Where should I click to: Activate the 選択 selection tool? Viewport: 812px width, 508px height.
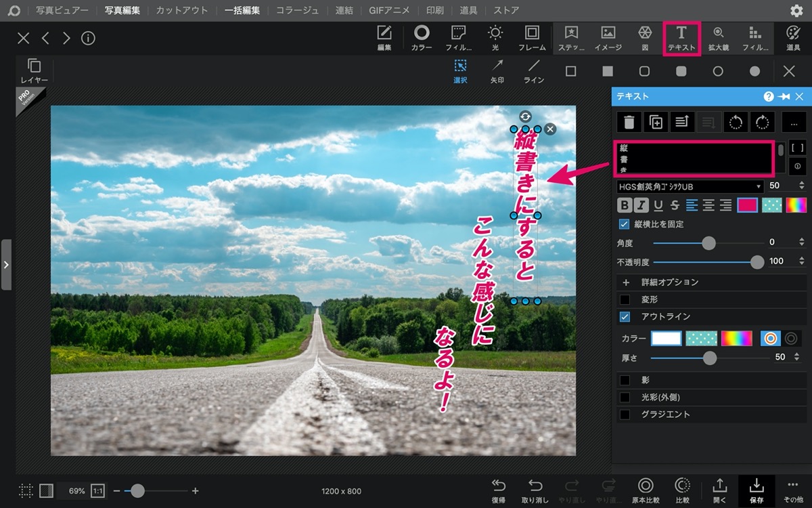pyautogui.click(x=460, y=71)
